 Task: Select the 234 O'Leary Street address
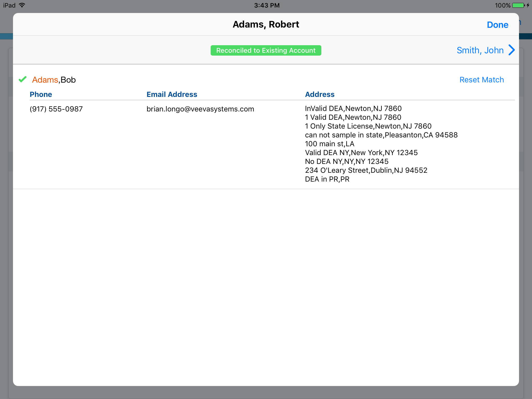pyautogui.click(x=366, y=170)
